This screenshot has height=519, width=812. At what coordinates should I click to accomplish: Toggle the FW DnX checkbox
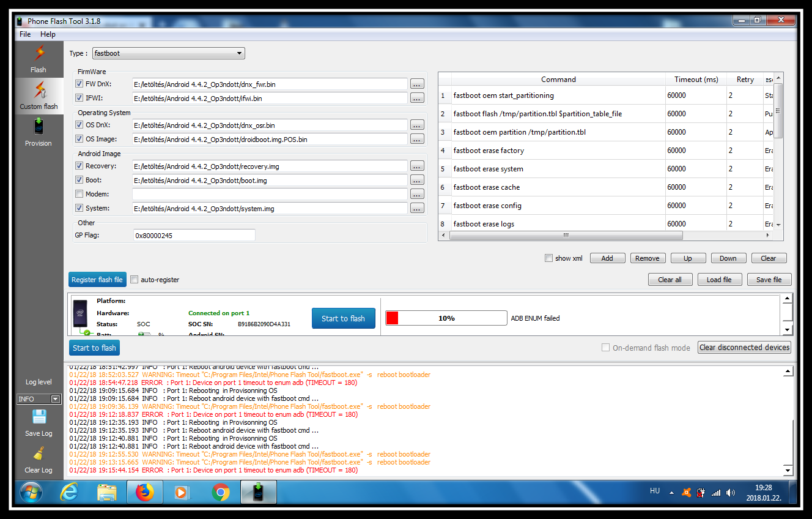79,84
